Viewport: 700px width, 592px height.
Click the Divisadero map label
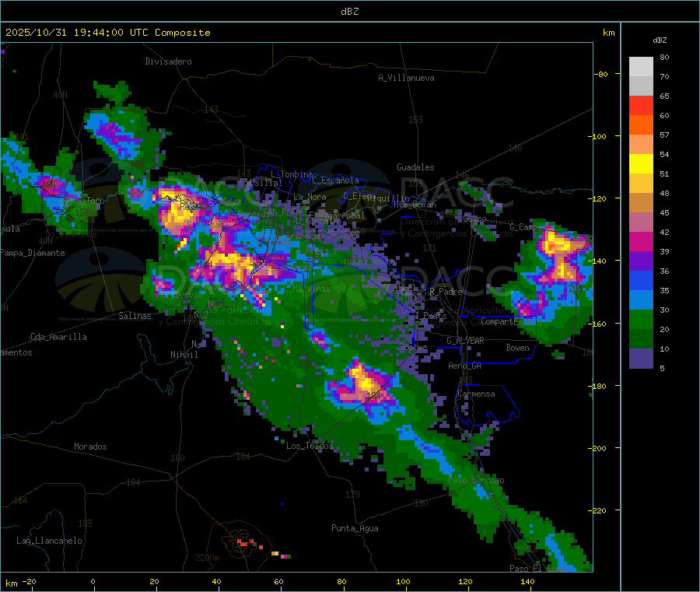pos(168,61)
